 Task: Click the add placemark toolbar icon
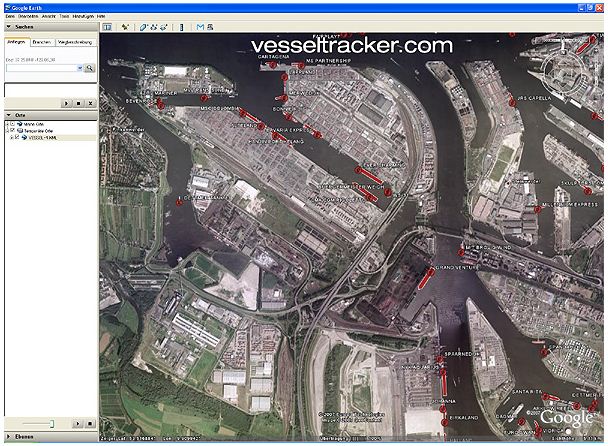pyautogui.click(x=125, y=27)
